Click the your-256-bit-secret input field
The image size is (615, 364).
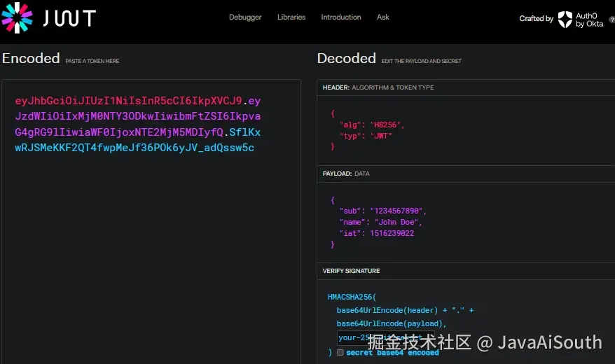[x=386, y=337]
